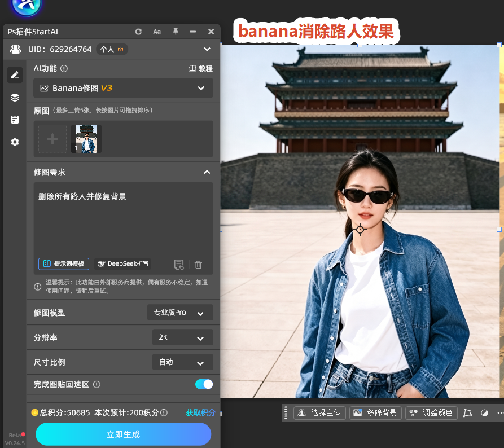
Task: Collapse the 修图需求 section
Action: pyautogui.click(x=207, y=172)
